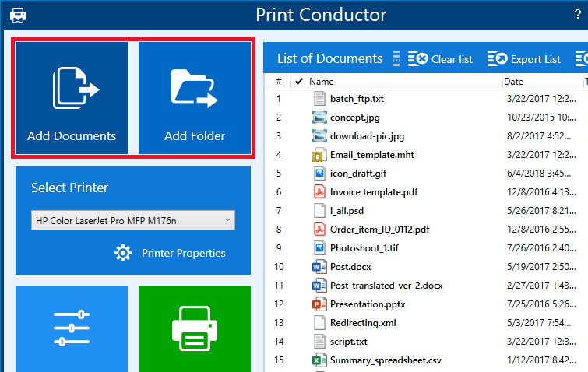Click the printer app icon in title bar

[17, 15]
